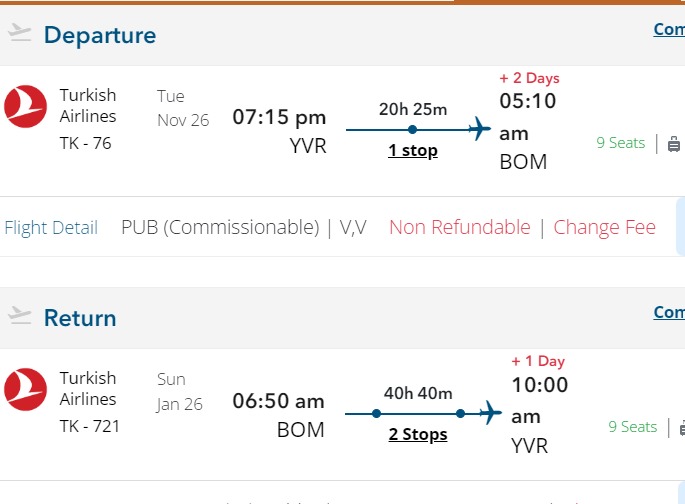Click airplane arrow icon on BOM to YVR route
This screenshot has width=685, height=504.
click(490, 412)
